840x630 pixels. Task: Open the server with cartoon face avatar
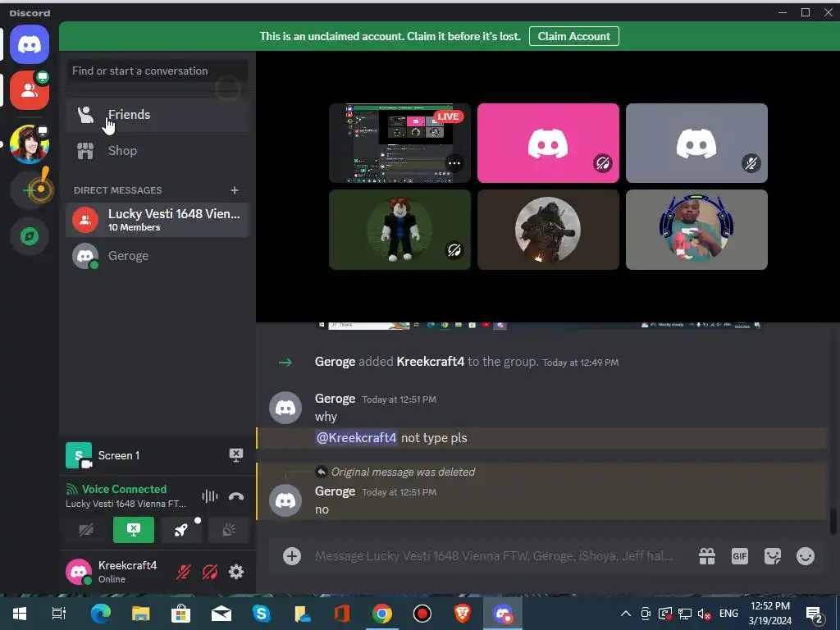pyautogui.click(x=30, y=144)
